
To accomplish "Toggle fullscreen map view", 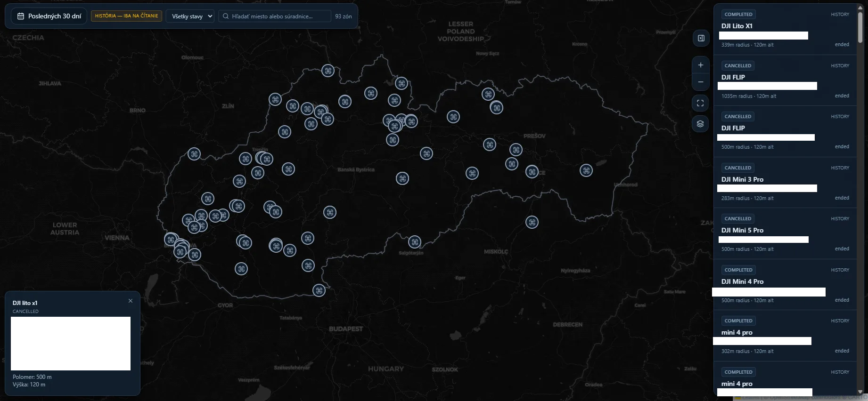I will [x=701, y=103].
